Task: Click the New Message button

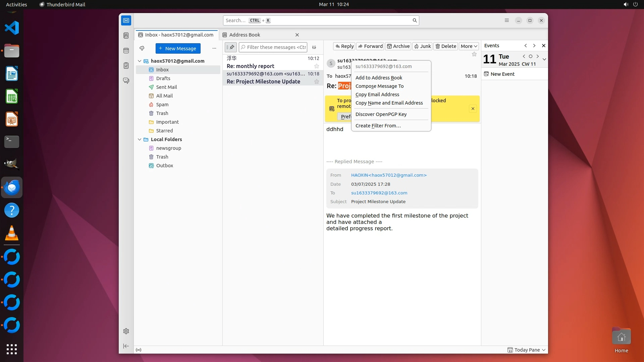Action: (x=178, y=48)
